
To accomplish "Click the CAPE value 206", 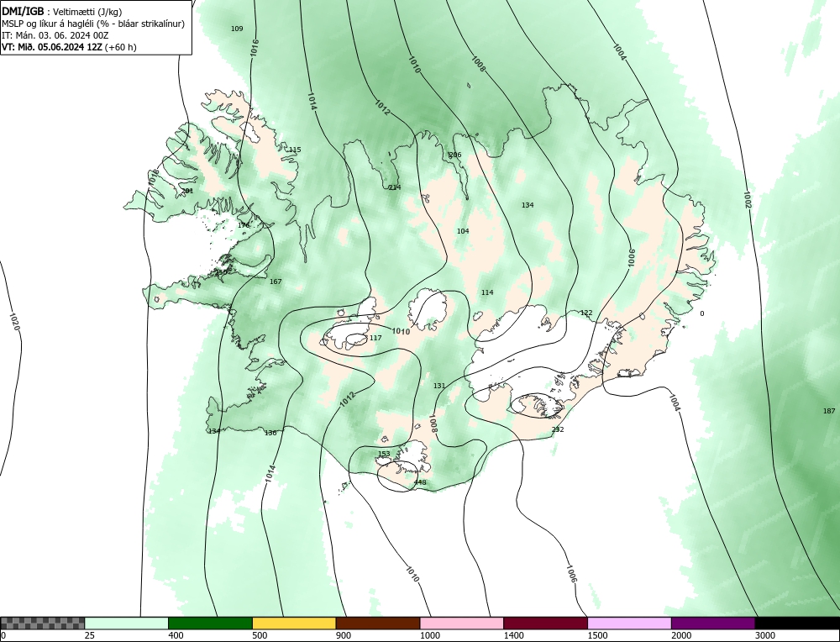I will [454, 155].
